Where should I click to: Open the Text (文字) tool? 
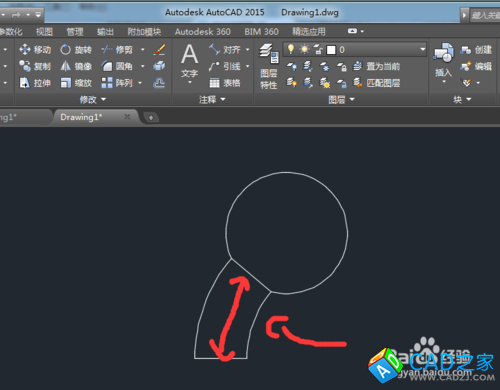[190, 63]
